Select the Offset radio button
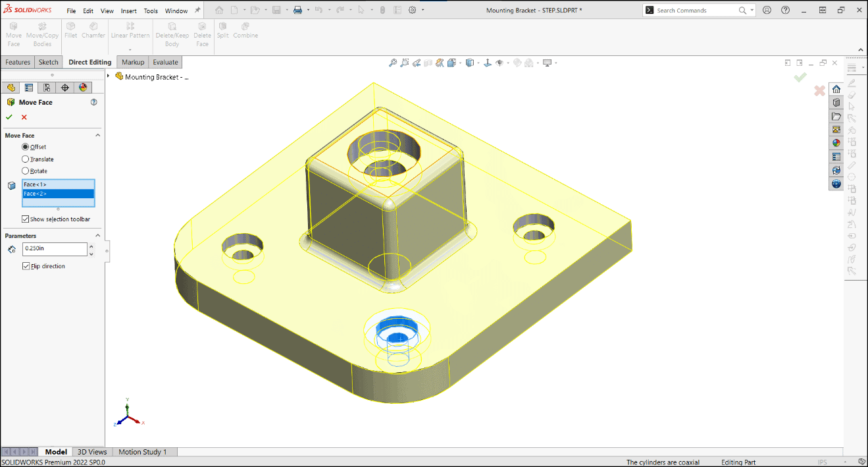 pos(26,147)
